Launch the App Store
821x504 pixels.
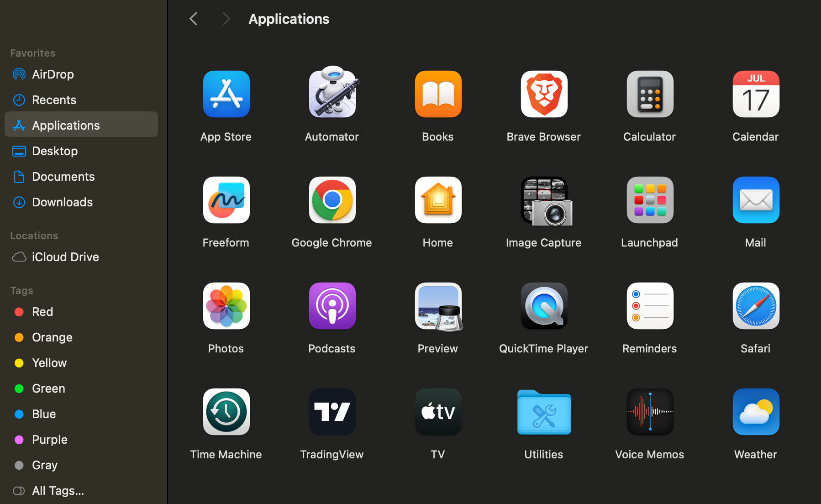226,94
